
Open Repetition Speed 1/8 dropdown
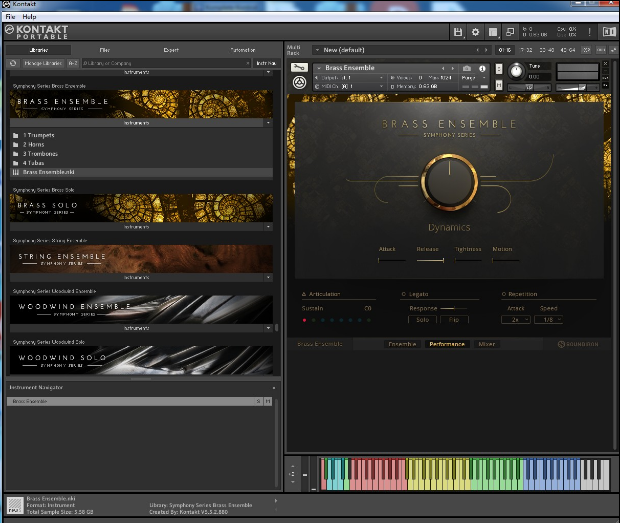click(548, 320)
